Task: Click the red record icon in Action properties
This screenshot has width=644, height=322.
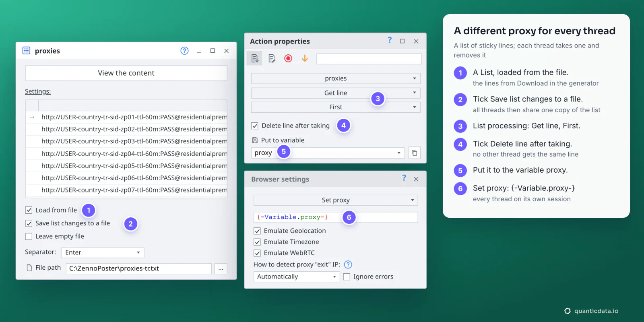Action: point(288,58)
